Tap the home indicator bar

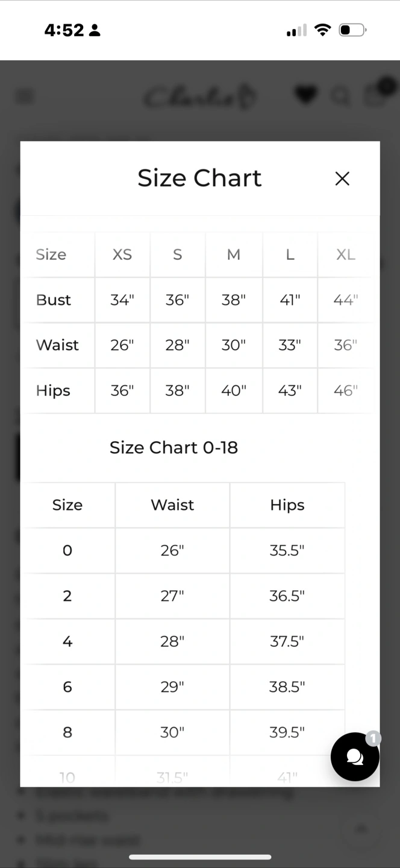click(200, 857)
